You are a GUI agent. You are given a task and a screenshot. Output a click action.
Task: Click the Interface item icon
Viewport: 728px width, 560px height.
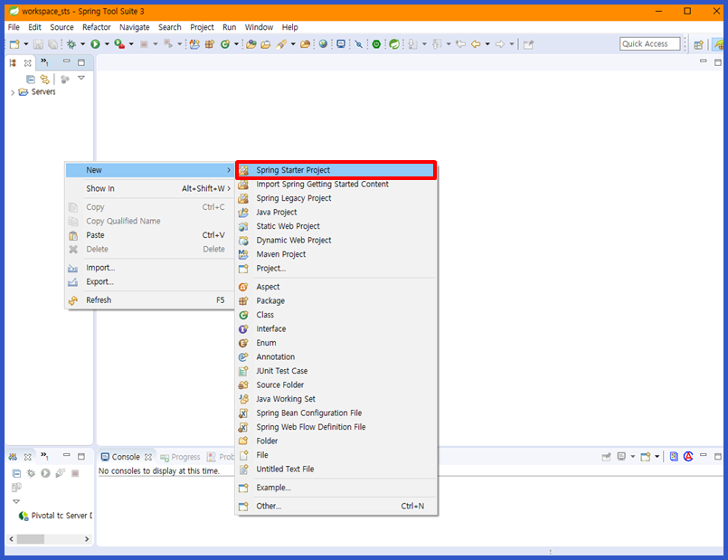pyautogui.click(x=243, y=328)
